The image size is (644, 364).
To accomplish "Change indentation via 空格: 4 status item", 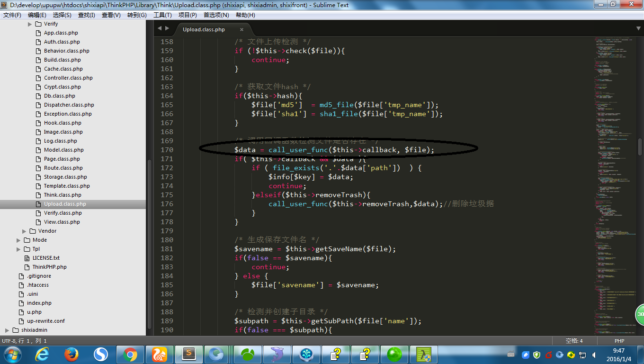I will (574, 341).
